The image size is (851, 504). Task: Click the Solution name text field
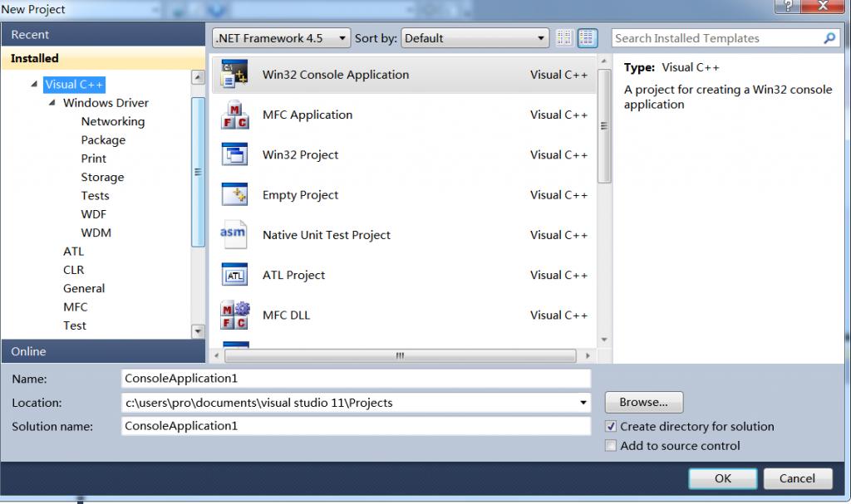pyautogui.click(x=356, y=426)
